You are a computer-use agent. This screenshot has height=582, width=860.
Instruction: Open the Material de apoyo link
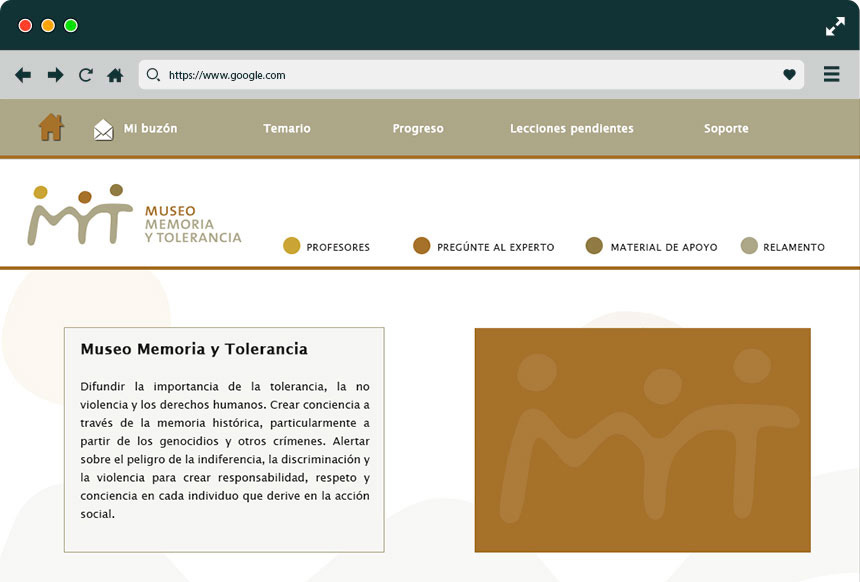click(664, 247)
